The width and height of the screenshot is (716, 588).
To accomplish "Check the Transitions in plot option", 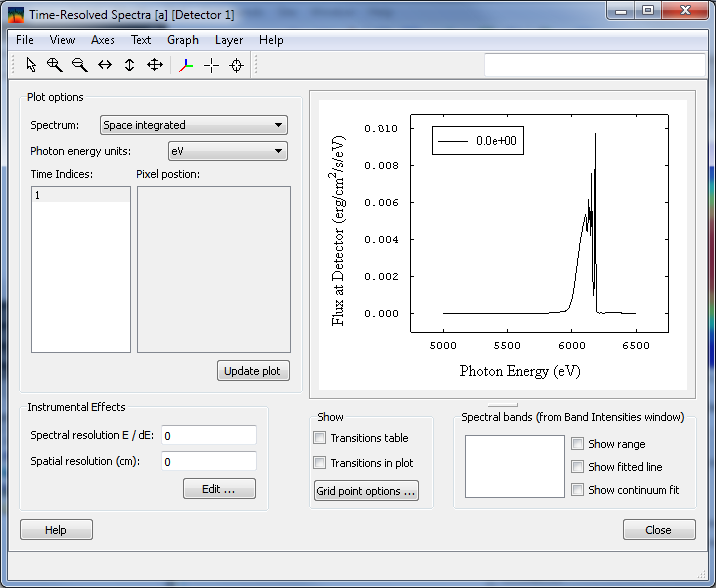I will tap(320, 463).
